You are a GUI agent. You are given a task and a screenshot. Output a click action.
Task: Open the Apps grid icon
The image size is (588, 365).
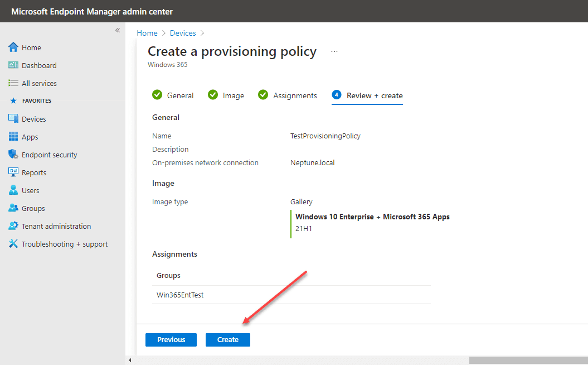pyautogui.click(x=13, y=137)
